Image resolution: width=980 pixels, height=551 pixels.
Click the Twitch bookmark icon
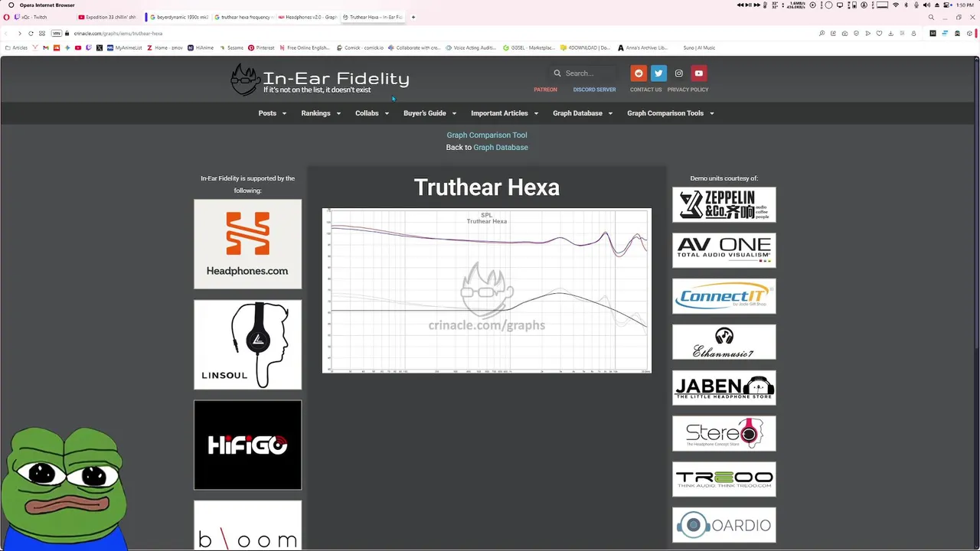(x=89, y=48)
